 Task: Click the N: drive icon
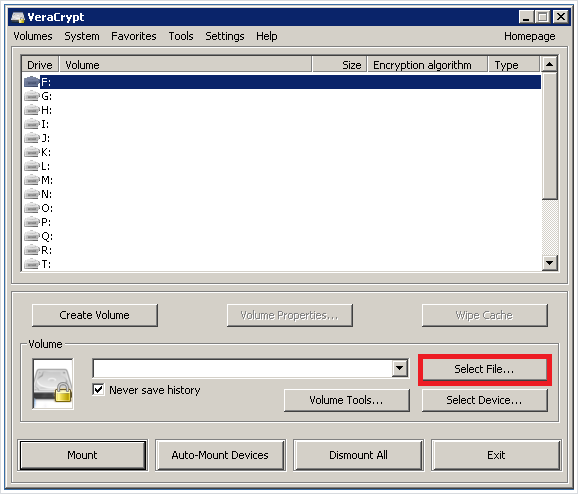pyautogui.click(x=32, y=194)
